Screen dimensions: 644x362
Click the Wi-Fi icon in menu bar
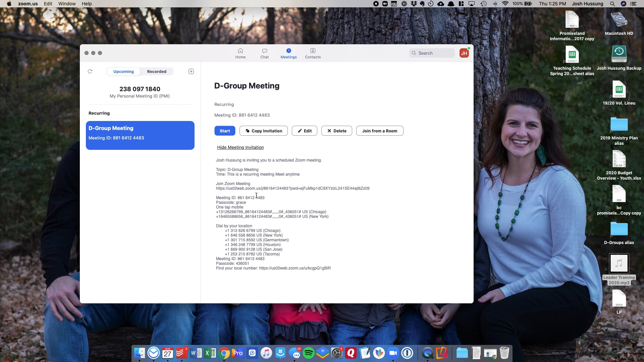[505, 4]
